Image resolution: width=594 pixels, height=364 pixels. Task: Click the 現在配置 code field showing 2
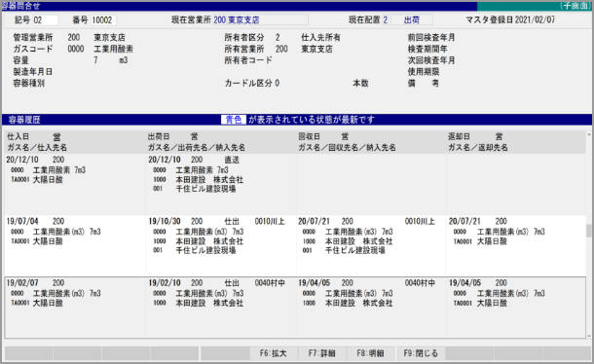(x=386, y=20)
